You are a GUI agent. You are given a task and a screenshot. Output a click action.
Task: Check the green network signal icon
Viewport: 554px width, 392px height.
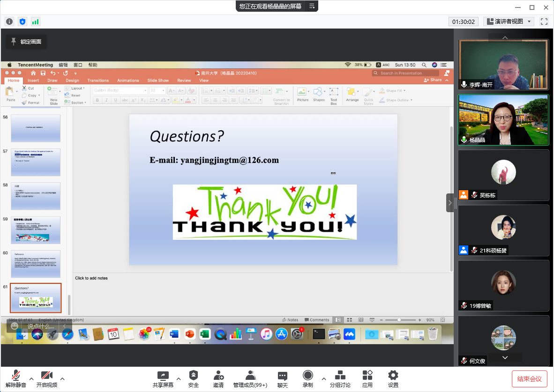coord(36,22)
